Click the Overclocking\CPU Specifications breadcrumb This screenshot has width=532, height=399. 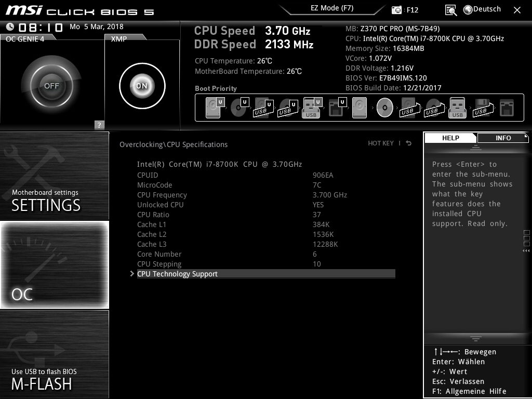pos(174,144)
